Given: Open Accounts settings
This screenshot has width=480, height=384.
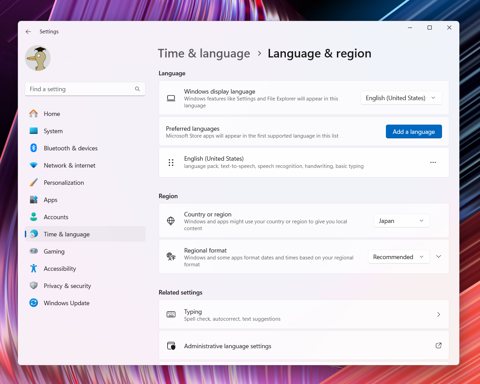Looking at the screenshot, I should [85, 217].
